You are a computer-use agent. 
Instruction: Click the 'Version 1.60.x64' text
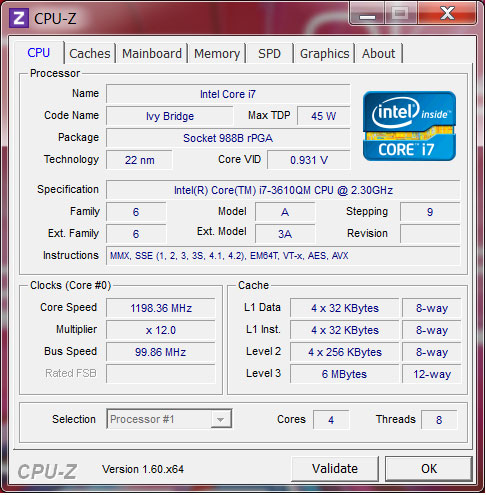tap(143, 469)
